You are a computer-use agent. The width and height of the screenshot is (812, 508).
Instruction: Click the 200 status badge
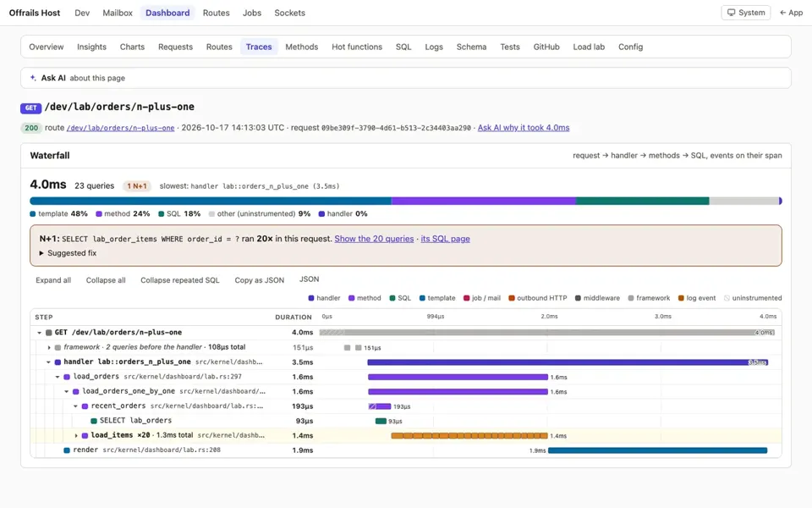point(31,128)
